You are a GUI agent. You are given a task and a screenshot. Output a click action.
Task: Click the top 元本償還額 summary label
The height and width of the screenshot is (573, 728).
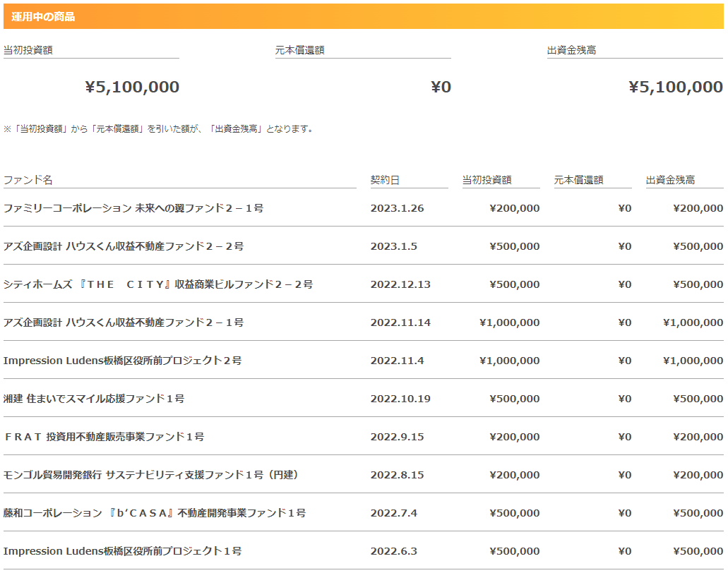(299, 50)
